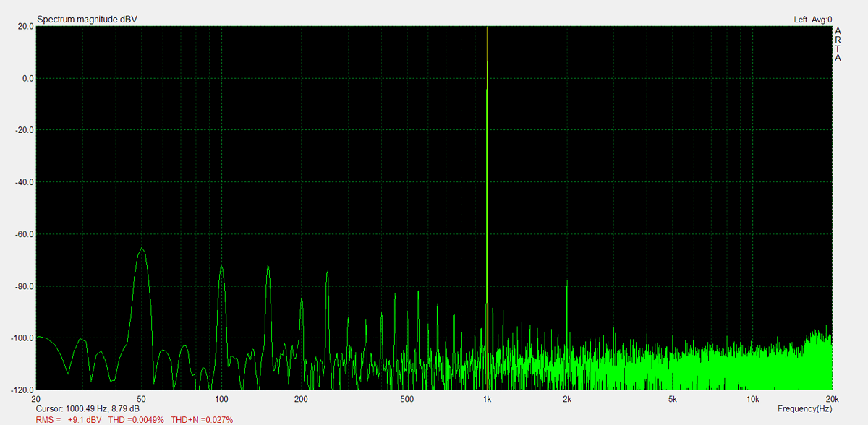Click the THD+N = 0.027% value
The width and height of the screenshot is (868, 425).
[x=202, y=419]
